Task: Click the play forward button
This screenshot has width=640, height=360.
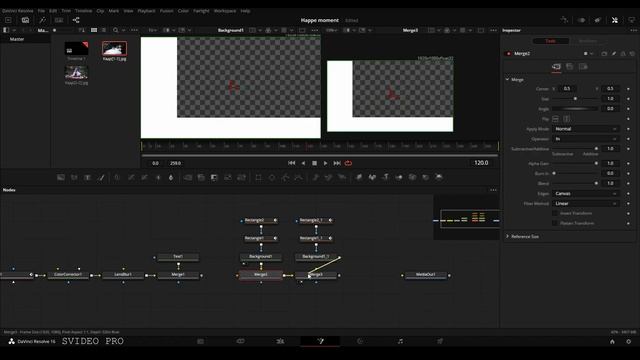Action: tap(325, 163)
